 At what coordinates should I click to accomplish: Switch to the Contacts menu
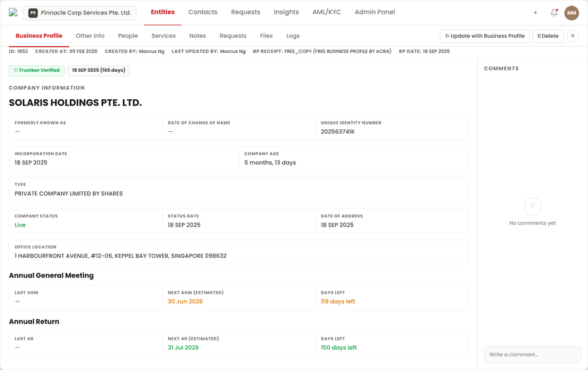tap(203, 12)
